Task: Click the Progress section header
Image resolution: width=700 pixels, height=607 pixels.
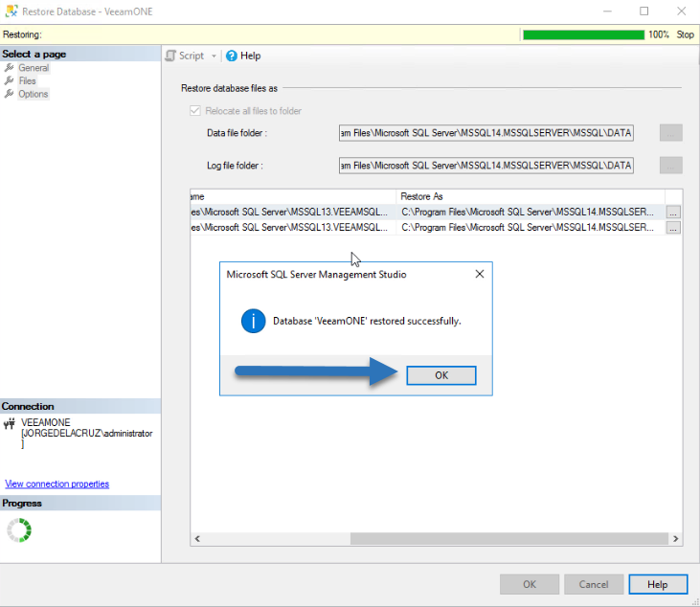Action: 80,503
